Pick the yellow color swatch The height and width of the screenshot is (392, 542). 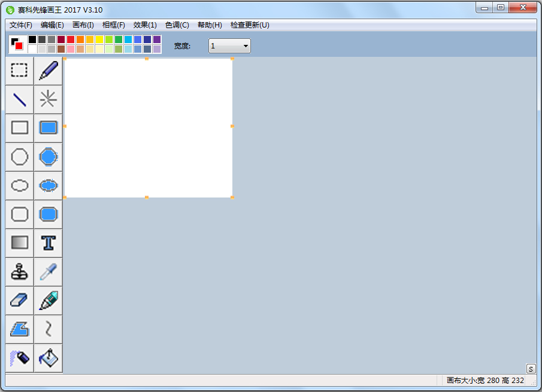click(99, 39)
